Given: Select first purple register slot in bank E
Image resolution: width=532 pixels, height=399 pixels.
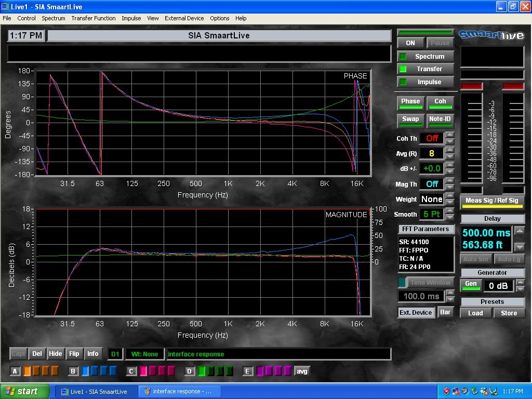Looking at the screenshot, I should click(x=260, y=371).
